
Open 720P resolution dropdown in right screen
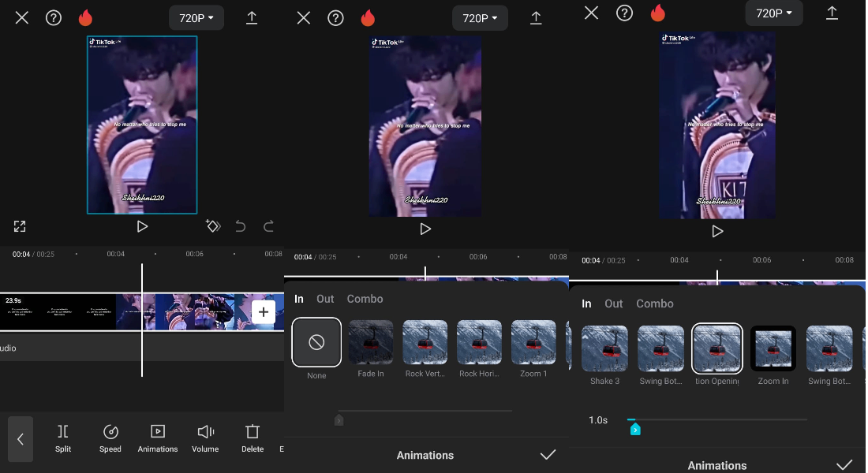774,13
